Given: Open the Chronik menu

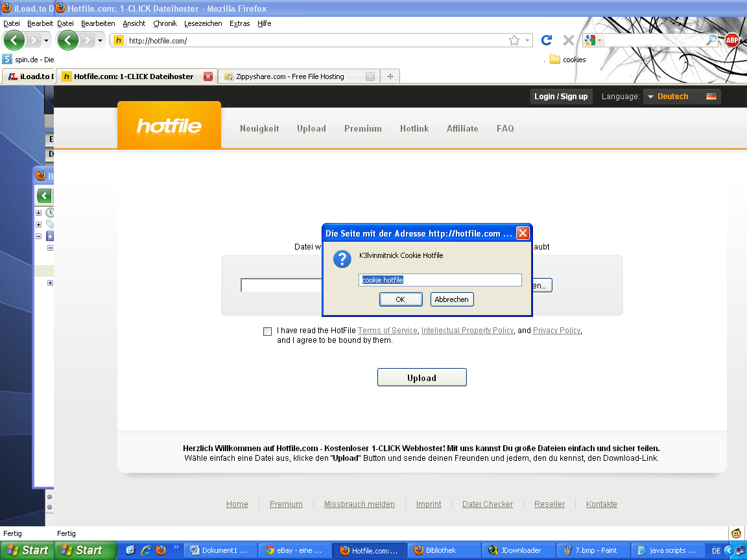Looking at the screenshot, I should tap(165, 23).
